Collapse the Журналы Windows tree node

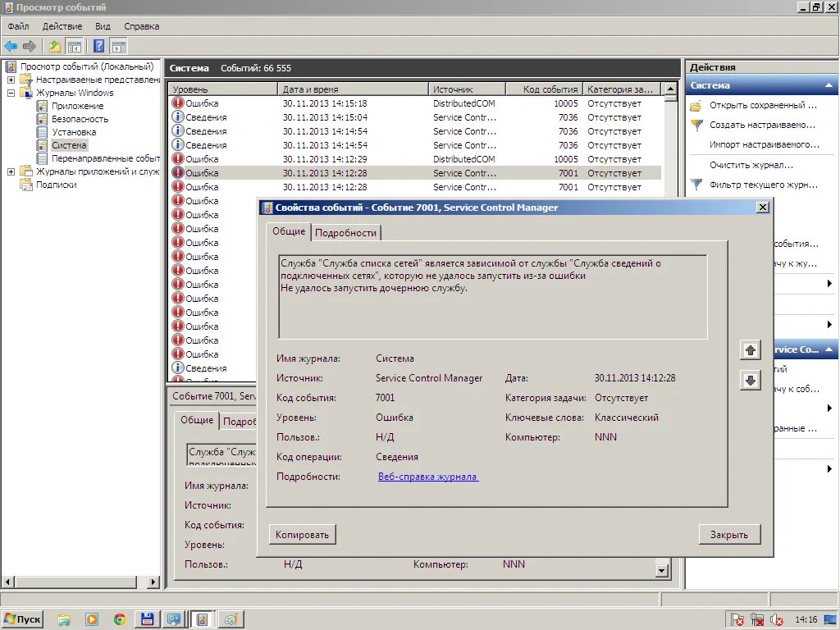click(x=11, y=93)
